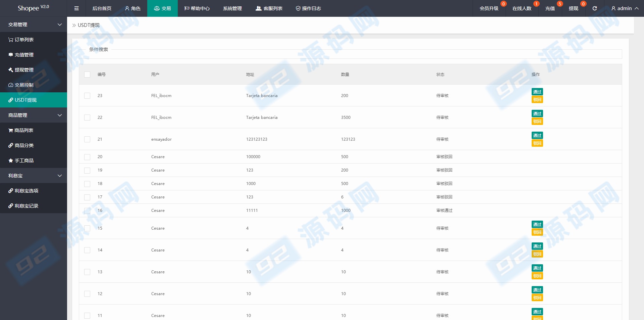The image size is (644, 320).
Task: Open the 提现 item in top bar
Action: click(x=574, y=8)
